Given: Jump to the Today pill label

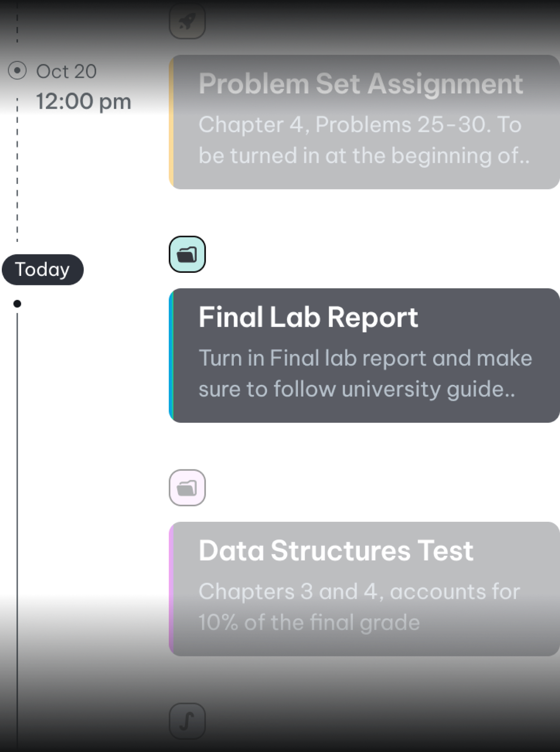Looking at the screenshot, I should click(43, 270).
